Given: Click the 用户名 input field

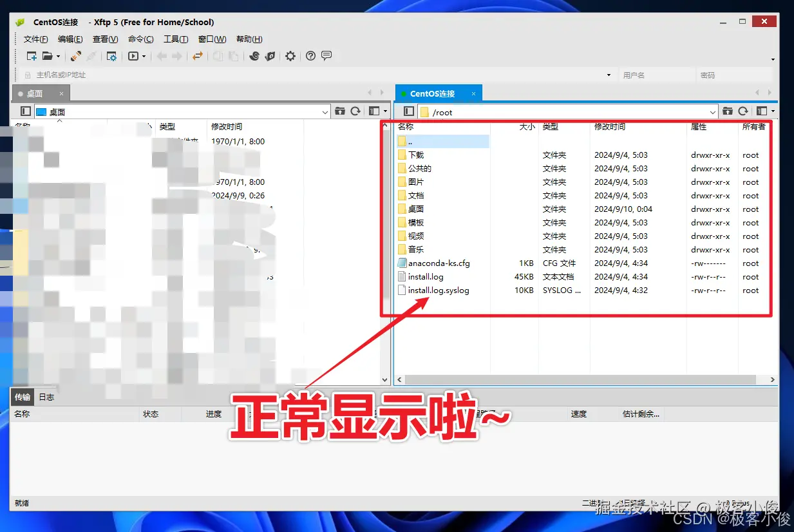Looking at the screenshot, I should coord(657,75).
